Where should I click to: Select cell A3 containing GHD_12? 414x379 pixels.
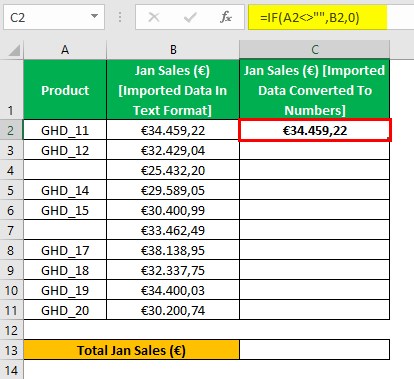pyautogui.click(x=65, y=150)
